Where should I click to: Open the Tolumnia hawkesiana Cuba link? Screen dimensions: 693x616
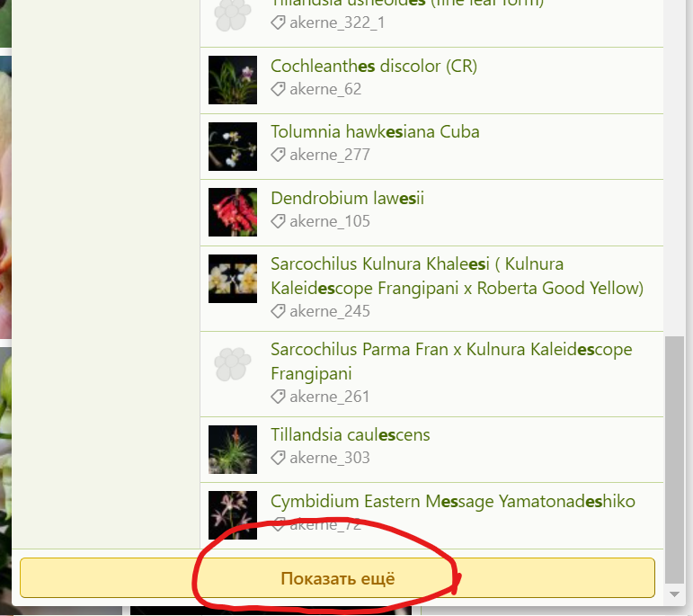click(x=375, y=132)
